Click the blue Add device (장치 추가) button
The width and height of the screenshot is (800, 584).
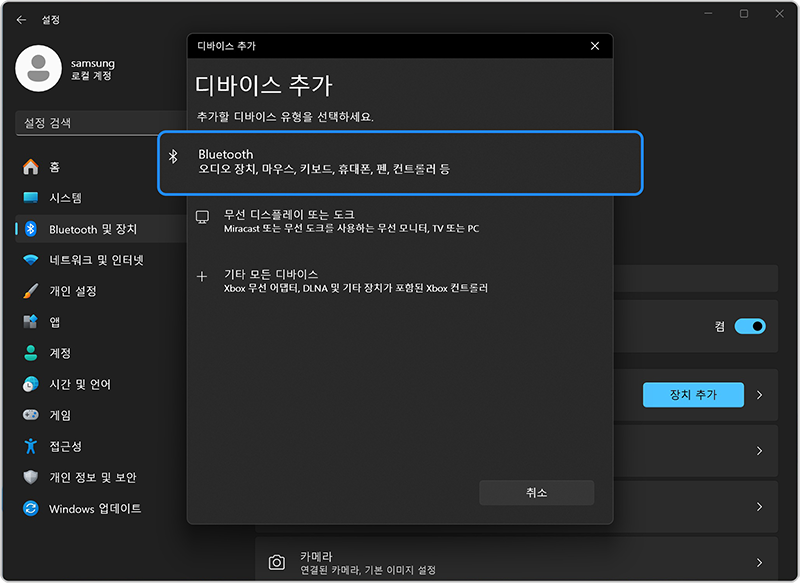click(x=693, y=395)
